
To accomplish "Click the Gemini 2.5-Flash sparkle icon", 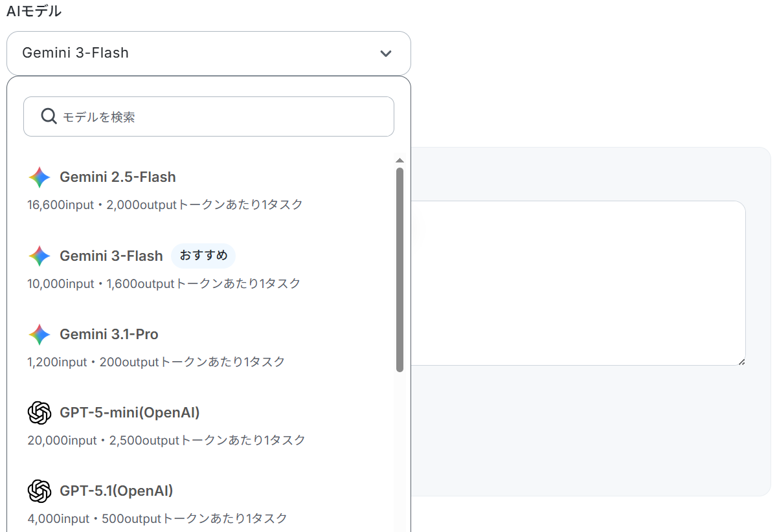I will [39, 177].
